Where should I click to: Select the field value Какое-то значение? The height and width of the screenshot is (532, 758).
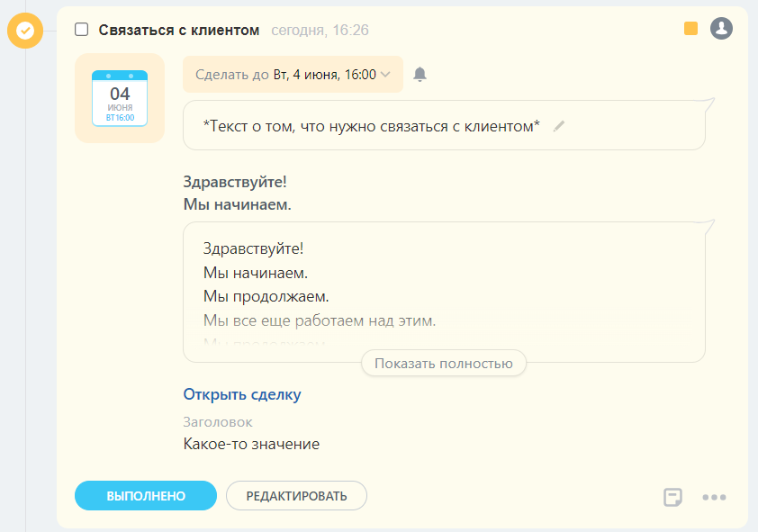(x=252, y=443)
